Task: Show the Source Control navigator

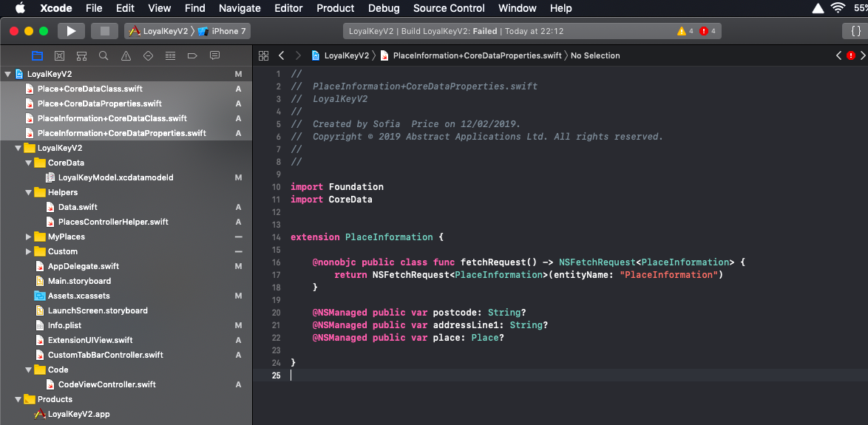Action: click(x=59, y=55)
